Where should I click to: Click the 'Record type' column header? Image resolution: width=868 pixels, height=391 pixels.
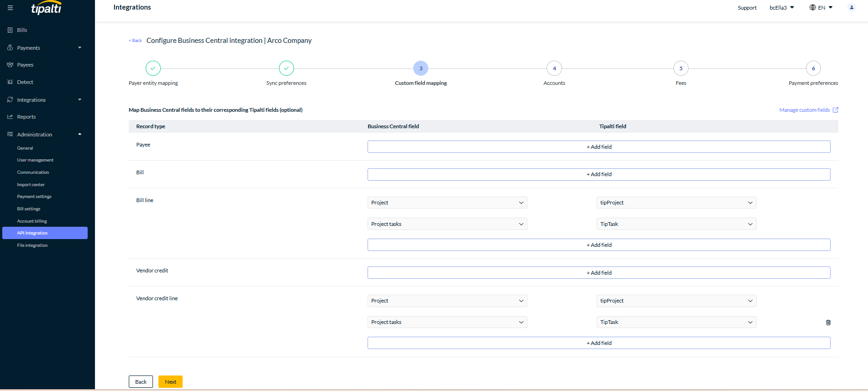[151, 126]
